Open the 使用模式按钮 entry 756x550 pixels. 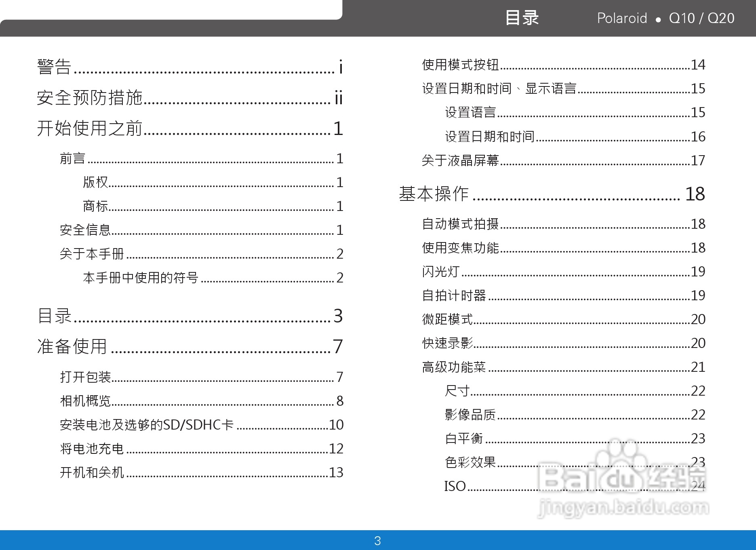[564, 65]
